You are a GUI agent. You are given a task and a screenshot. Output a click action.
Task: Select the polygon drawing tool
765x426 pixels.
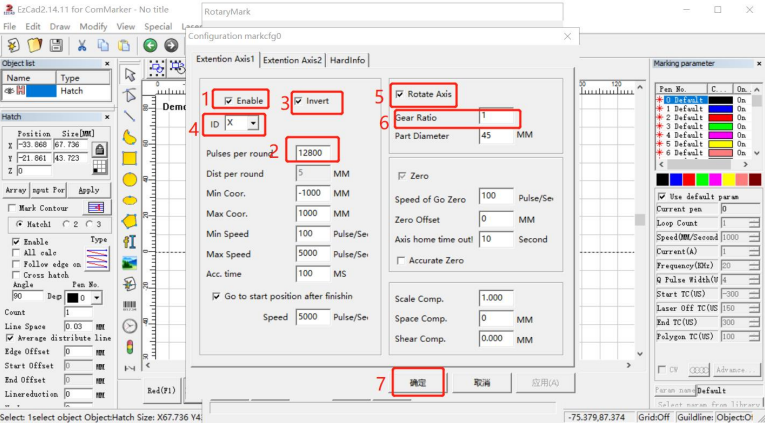130,220
